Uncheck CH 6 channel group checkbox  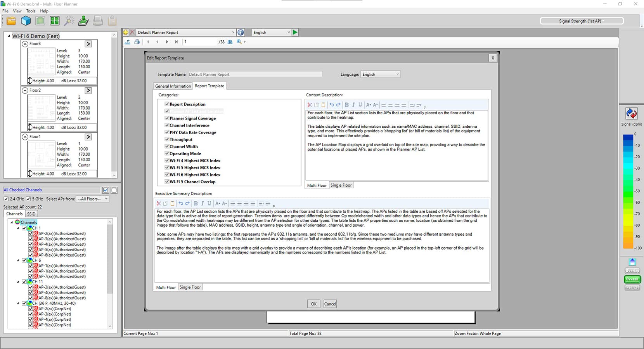click(x=24, y=260)
